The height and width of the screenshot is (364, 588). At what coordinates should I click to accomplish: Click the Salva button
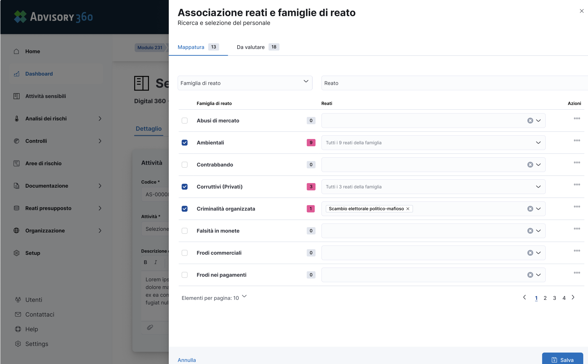click(562, 360)
